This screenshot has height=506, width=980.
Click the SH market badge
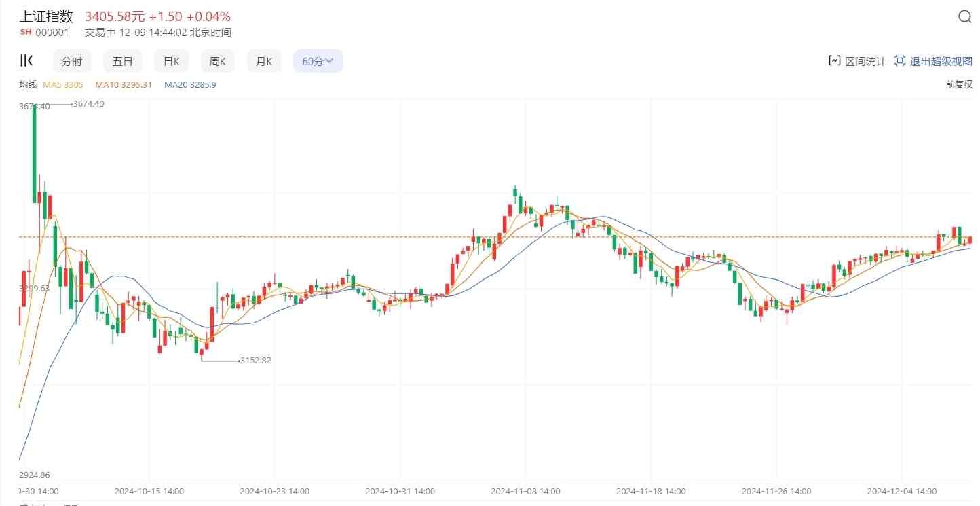click(x=26, y=32)
